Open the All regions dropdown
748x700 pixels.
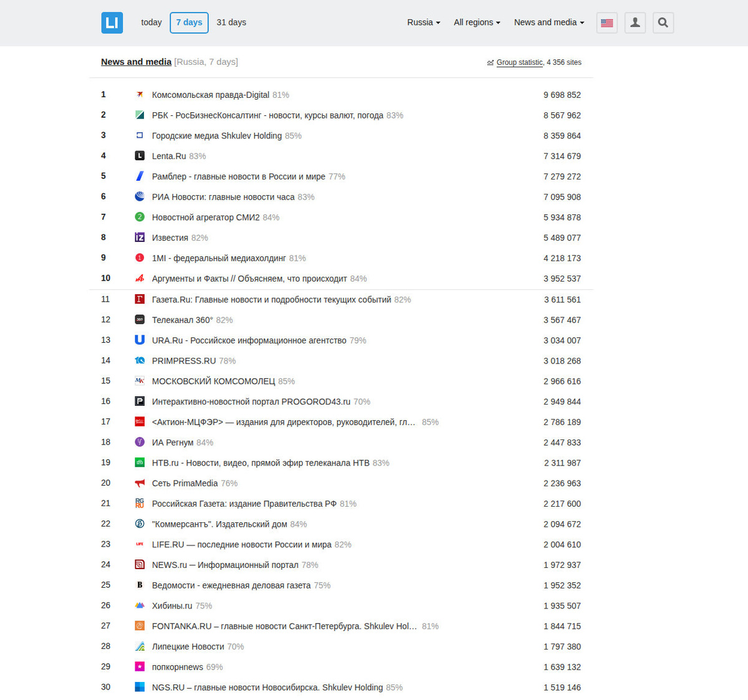(x=477, y=22)
